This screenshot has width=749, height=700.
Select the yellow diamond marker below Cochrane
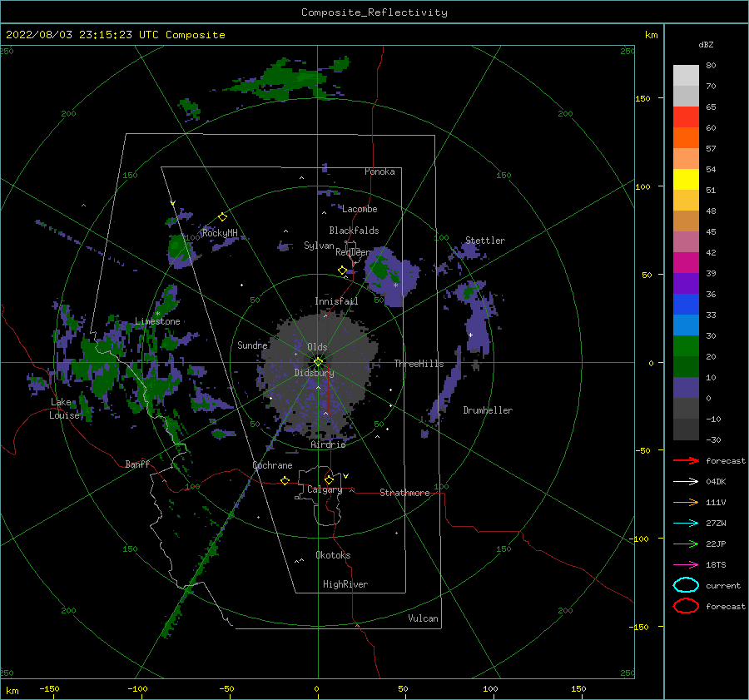tap(285, 480)
